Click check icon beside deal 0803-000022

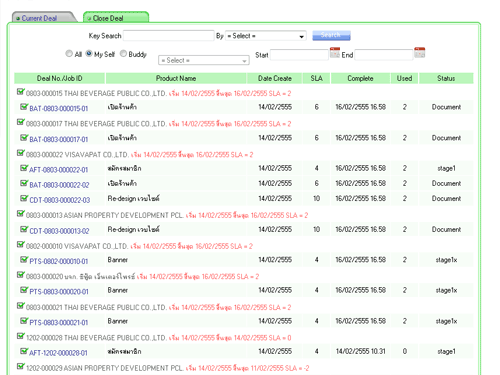21,153
